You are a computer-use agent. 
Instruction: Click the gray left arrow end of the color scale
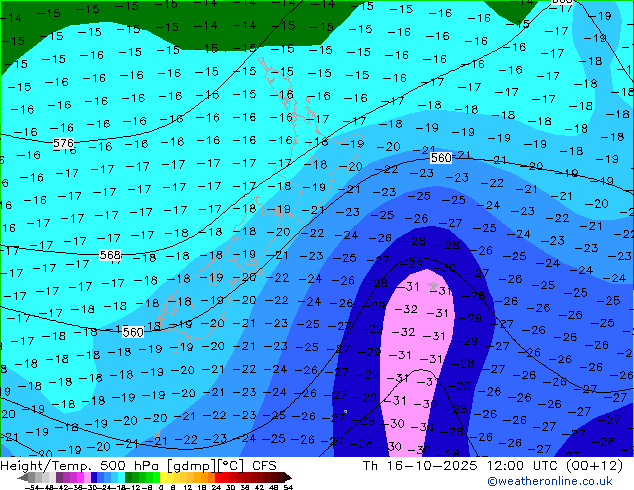point(22,477)
